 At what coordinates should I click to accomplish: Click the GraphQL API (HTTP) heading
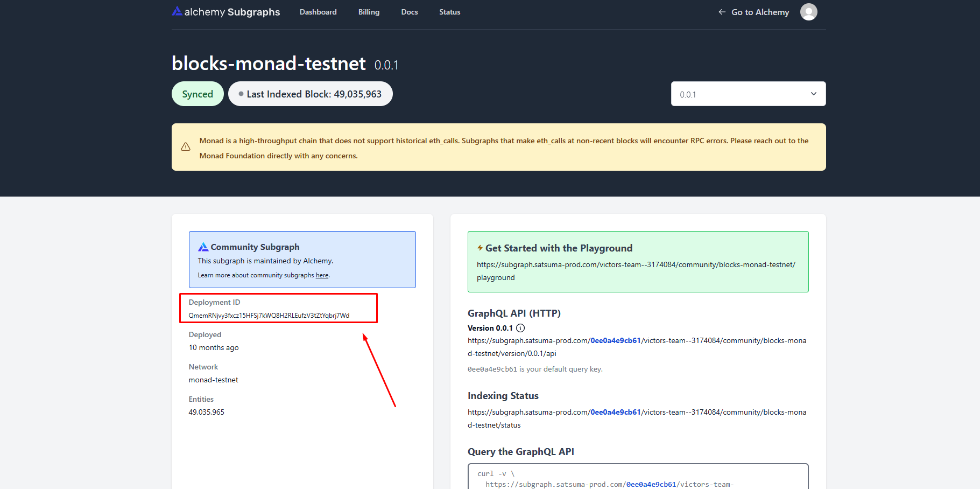pyautogui.click(x=514, y=313)
